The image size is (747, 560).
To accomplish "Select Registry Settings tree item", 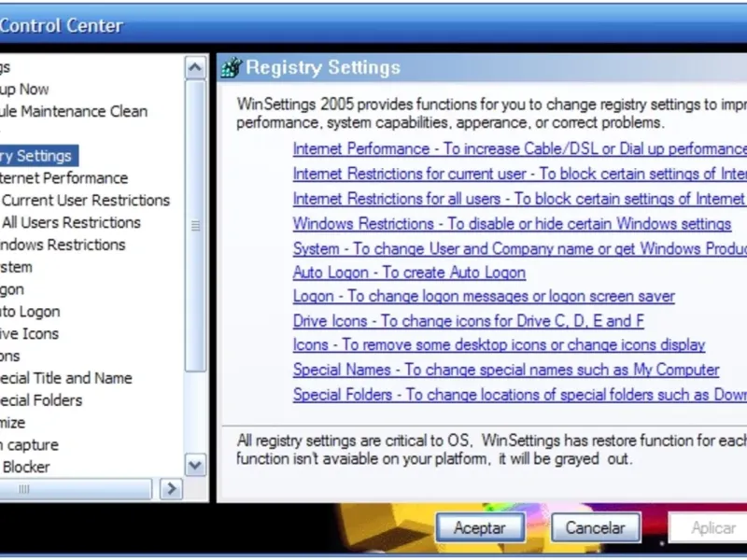I will pyautogui.click(x=39, y=156).
